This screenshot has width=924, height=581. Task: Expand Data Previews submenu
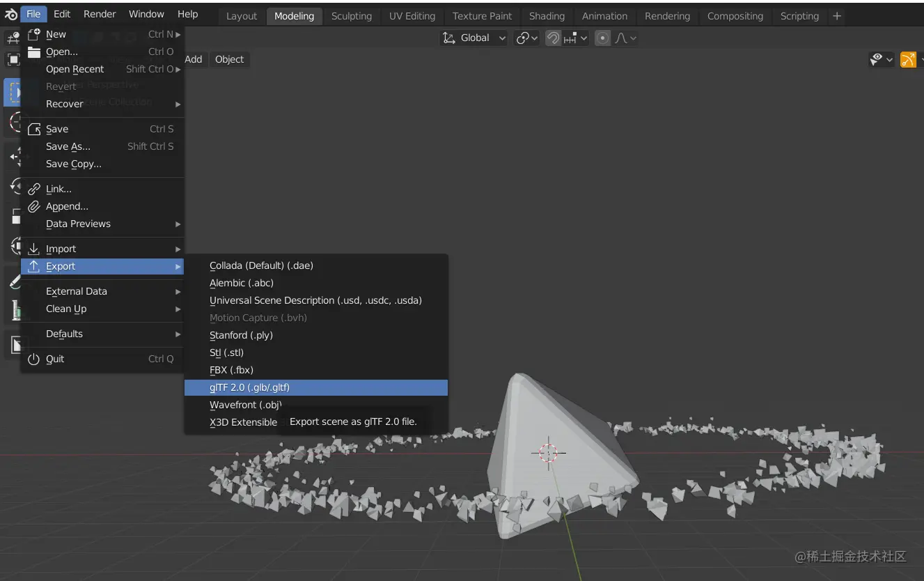tap(103, 224)
